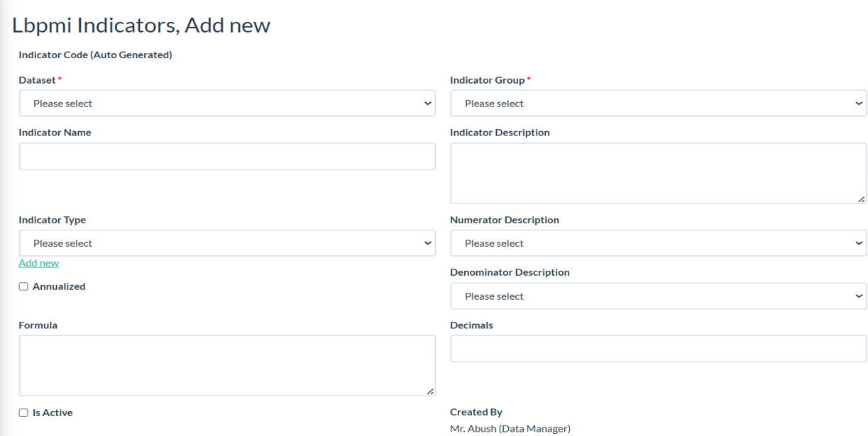
Task: Click the Indicator Description resize handle
Action: pos(861,199)
